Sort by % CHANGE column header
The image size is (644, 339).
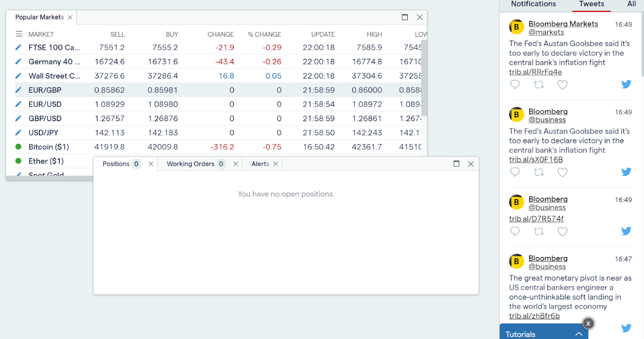tap(264, 35)
